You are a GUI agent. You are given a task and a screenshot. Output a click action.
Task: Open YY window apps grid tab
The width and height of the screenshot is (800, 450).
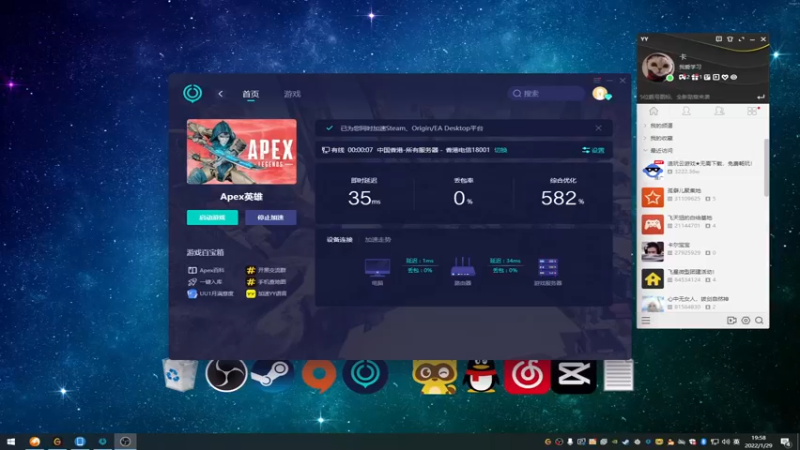pos(753,111)
